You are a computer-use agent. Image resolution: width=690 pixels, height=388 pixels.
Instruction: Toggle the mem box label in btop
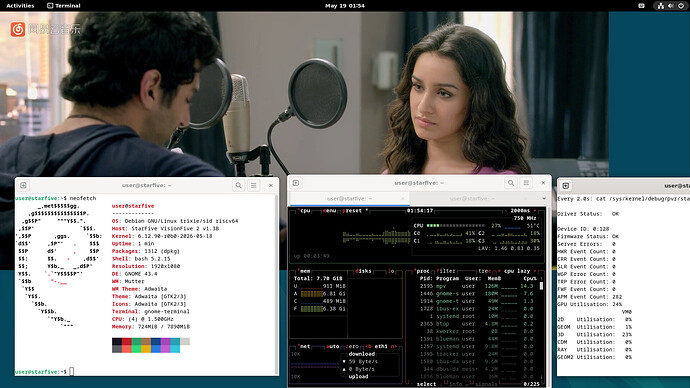(x=305, y=271)
